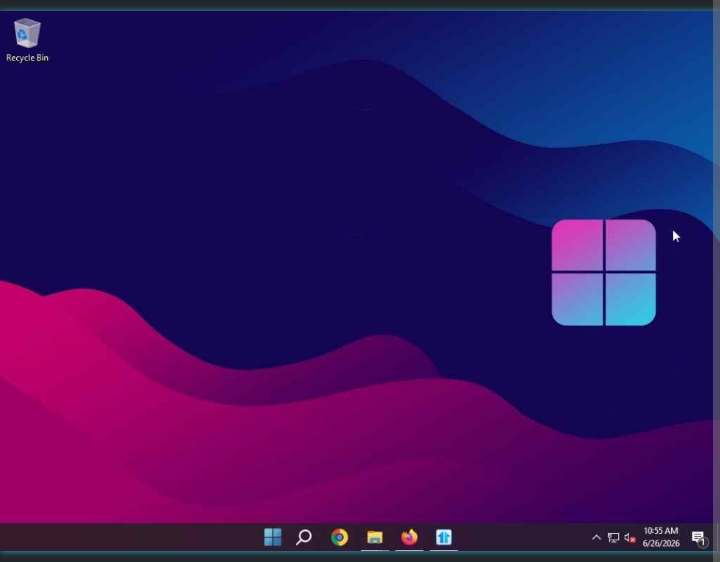Image resolution: width=720 pixels, height=562 pixels.
Task: Click the pink top-left pane of wallpaper logo
Action: [577, 245]
